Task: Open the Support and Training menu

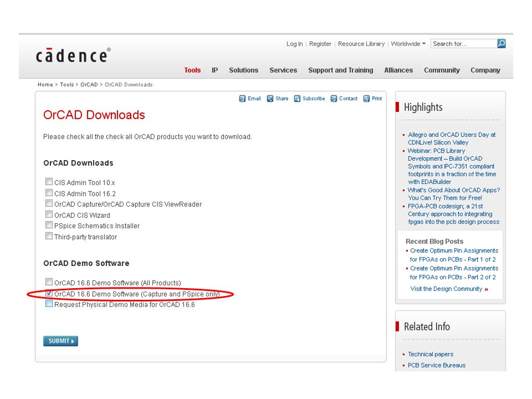Action: click(341, 70)
